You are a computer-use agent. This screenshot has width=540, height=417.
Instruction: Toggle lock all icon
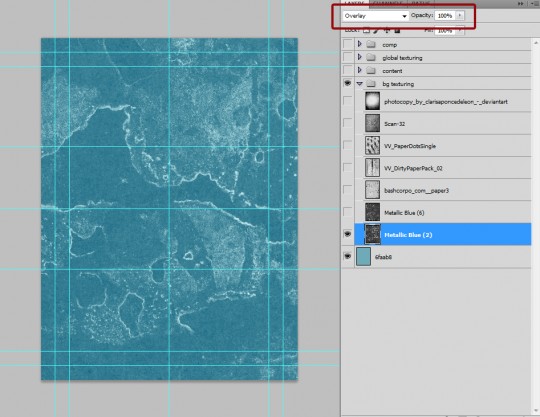coord(397,30)
